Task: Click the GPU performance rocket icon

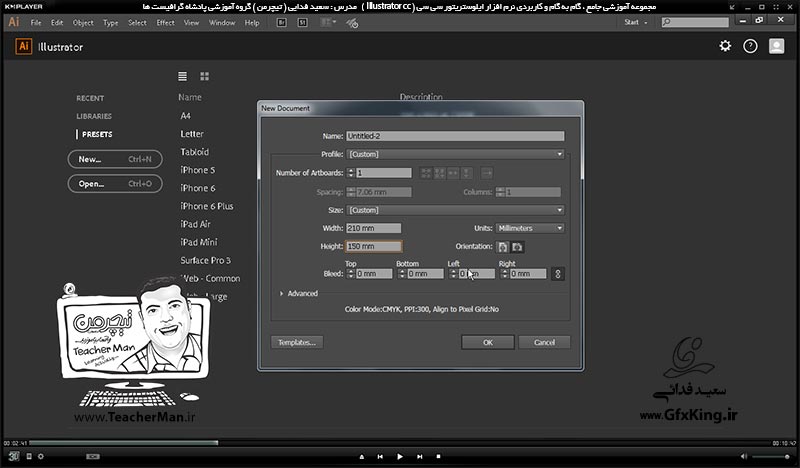Action: click(x=352, y=23)
